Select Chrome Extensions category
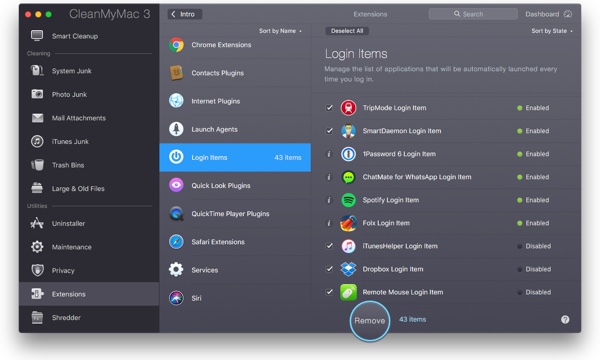Screen dimensions: 600x360 click(235, 45)
